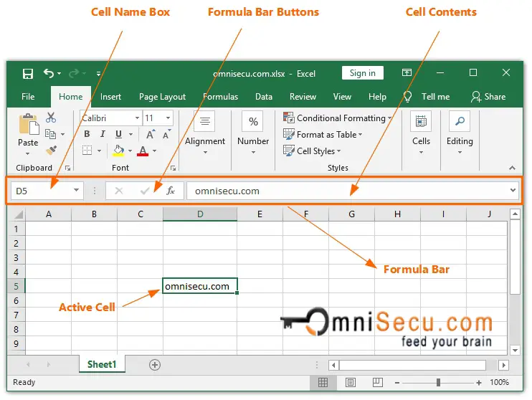Click the Copy icon
The width and height of the screenshot is (532, 400).
51,134
